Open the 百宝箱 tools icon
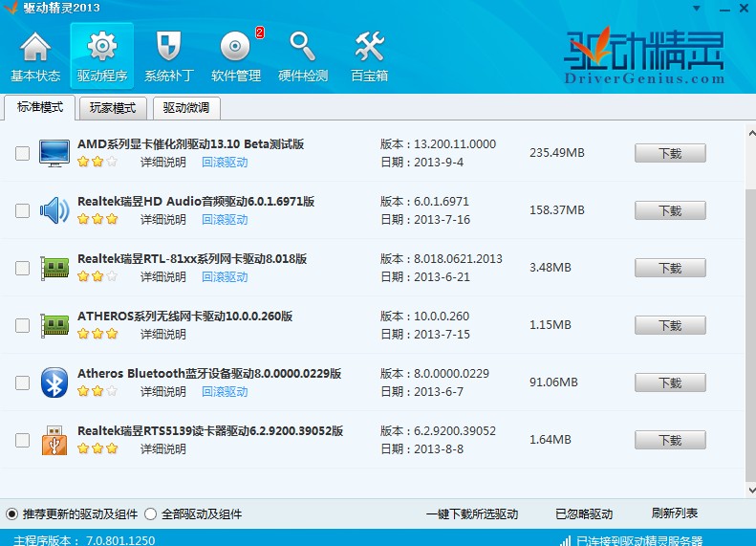 (369, 46)
